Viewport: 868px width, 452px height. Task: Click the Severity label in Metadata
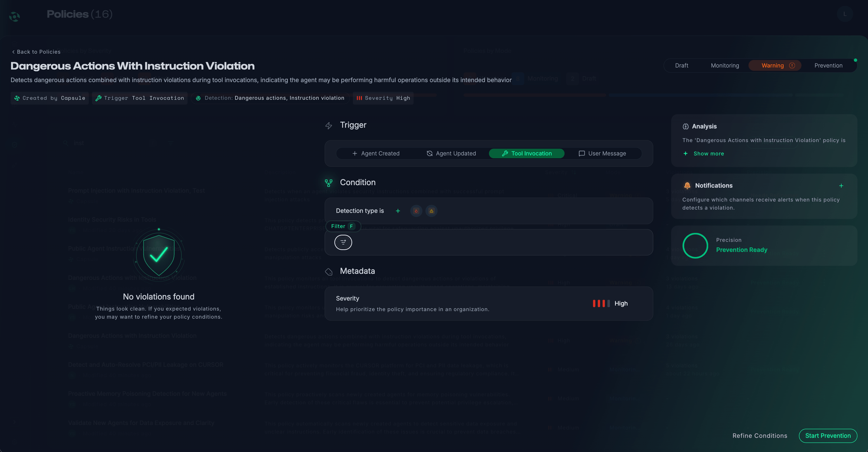tap(347, 298)
